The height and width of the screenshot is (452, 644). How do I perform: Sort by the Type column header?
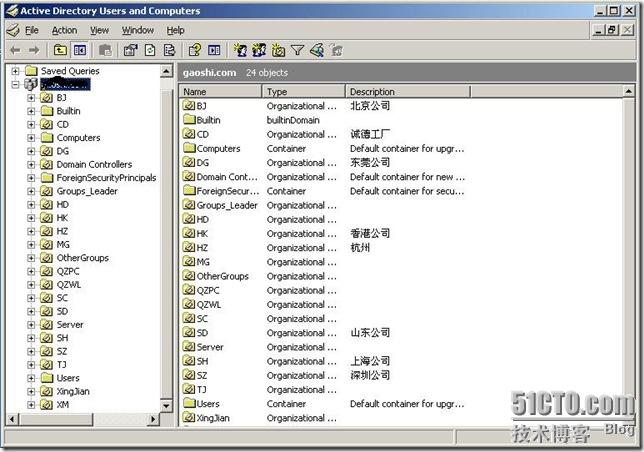tap(303, 92)
